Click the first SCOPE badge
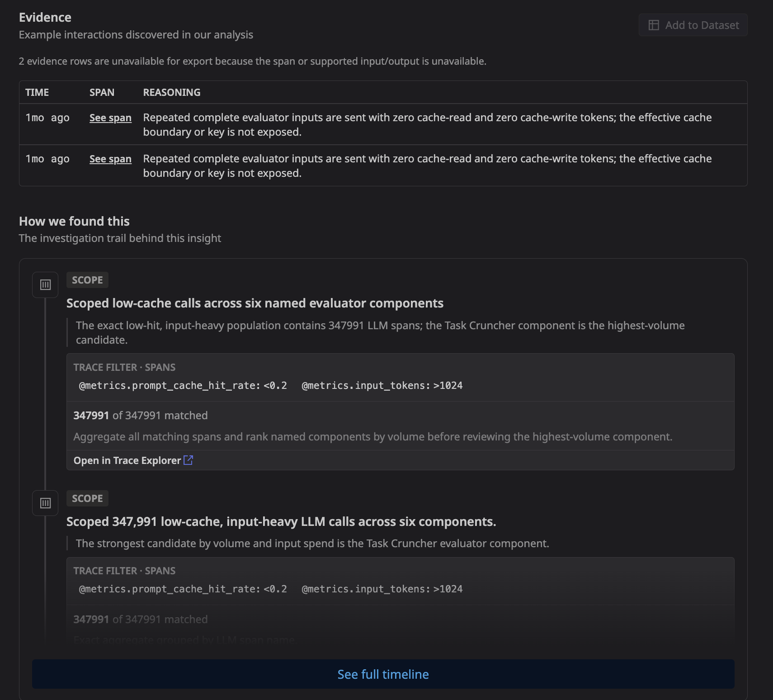Screen dimensions: 773x700 87,280
